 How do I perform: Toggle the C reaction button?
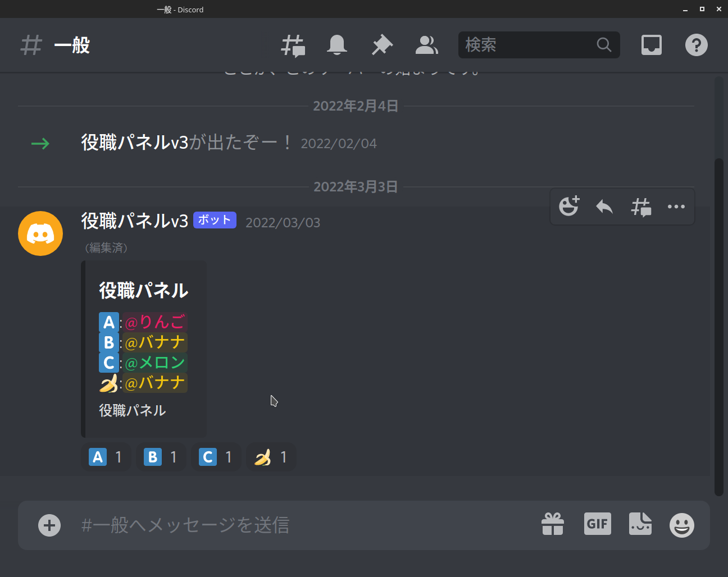coord(216,457)
